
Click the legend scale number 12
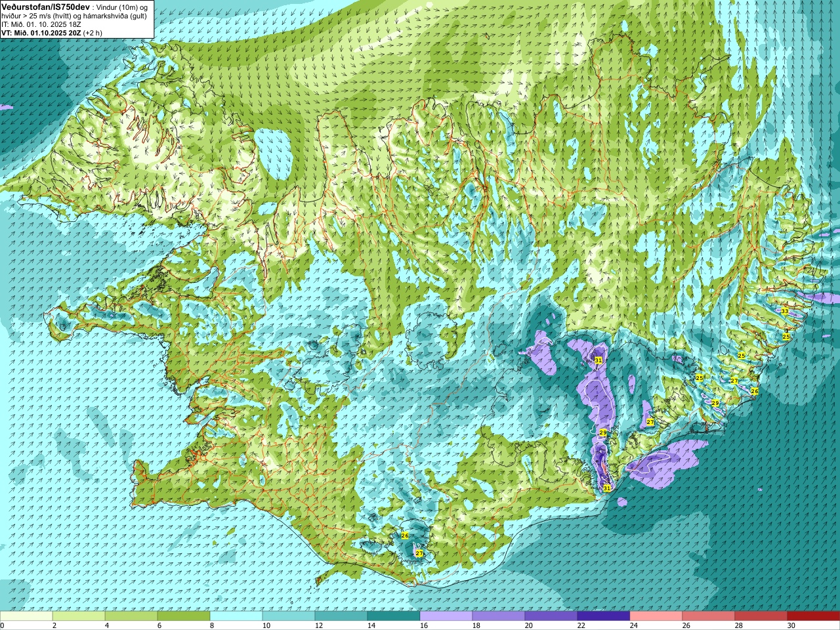tap(320, 625)
